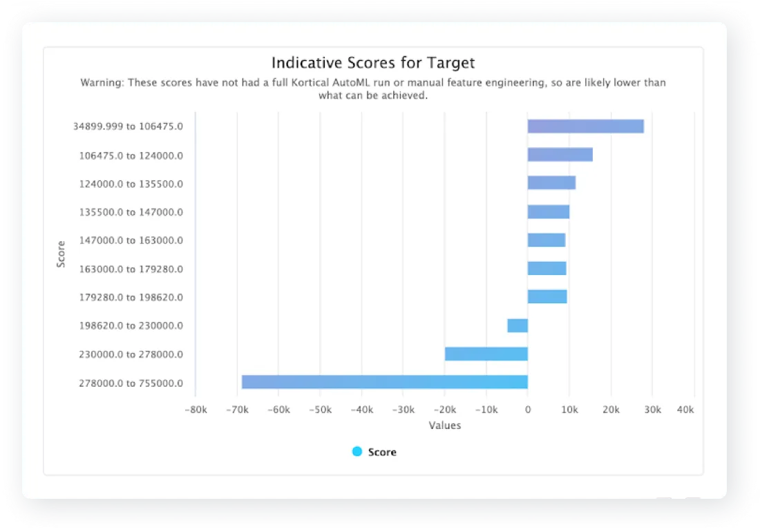Click the Kortical AutoML warning text
Screen dimensions: 760x532
point(374,82)
